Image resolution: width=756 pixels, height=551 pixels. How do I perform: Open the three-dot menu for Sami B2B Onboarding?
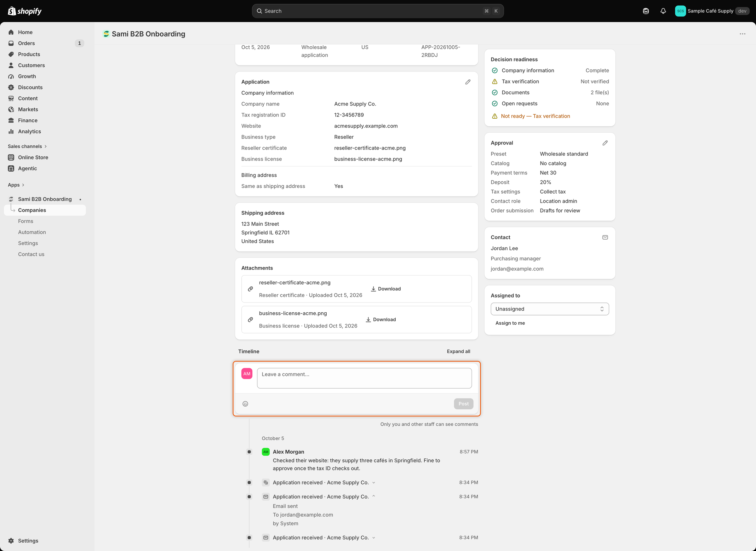[742, 34]
